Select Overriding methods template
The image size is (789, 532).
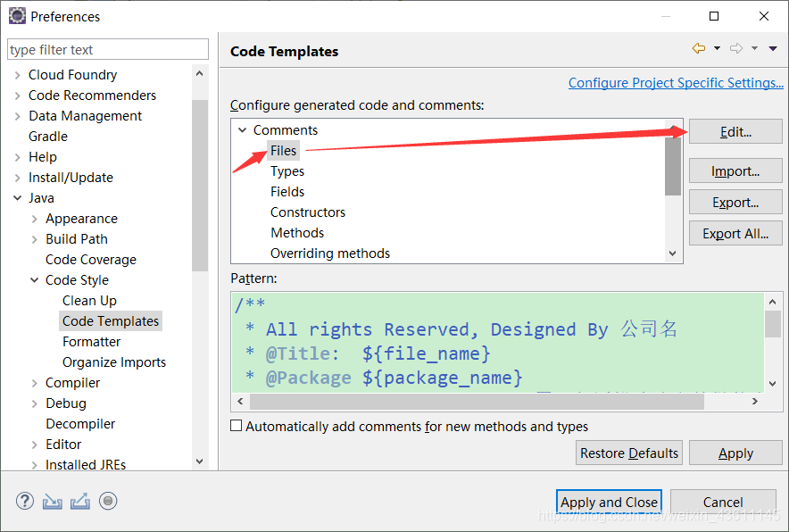(330, 254)
